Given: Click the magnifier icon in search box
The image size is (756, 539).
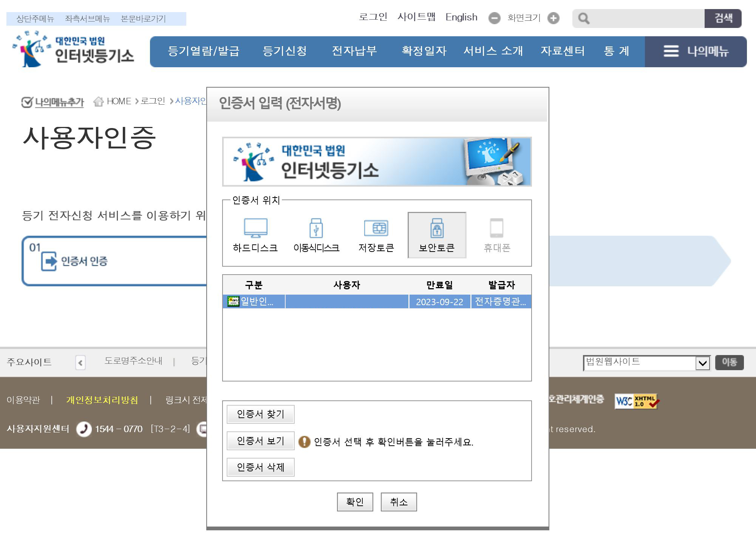Looking at the screenshot, I should coord(584,19).
